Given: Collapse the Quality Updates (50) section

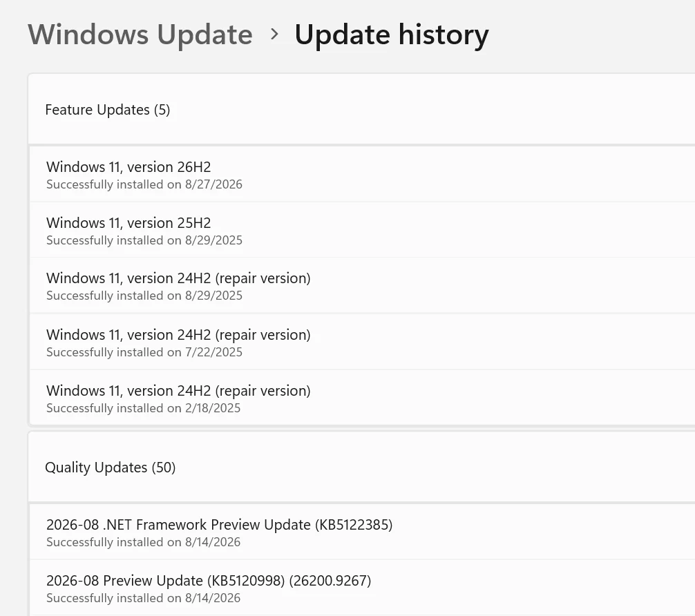Looking at the screenshot, I should pos(361,467).
